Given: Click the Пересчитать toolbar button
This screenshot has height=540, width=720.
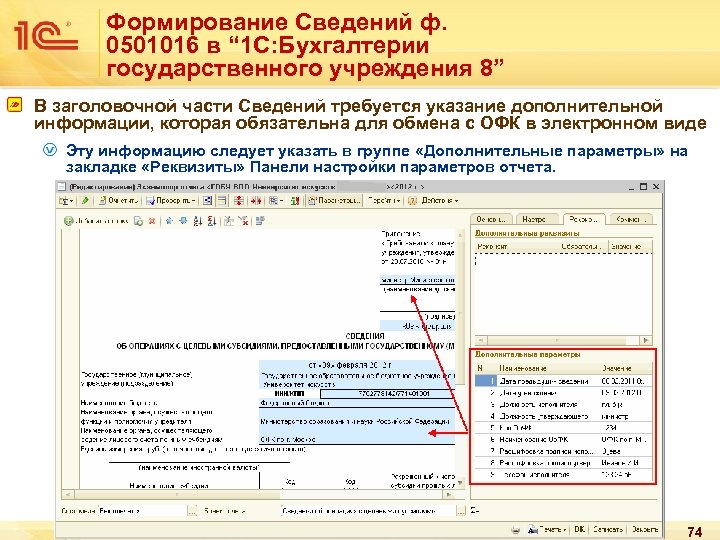Looking at the screenshot, I should click(335, 201).
